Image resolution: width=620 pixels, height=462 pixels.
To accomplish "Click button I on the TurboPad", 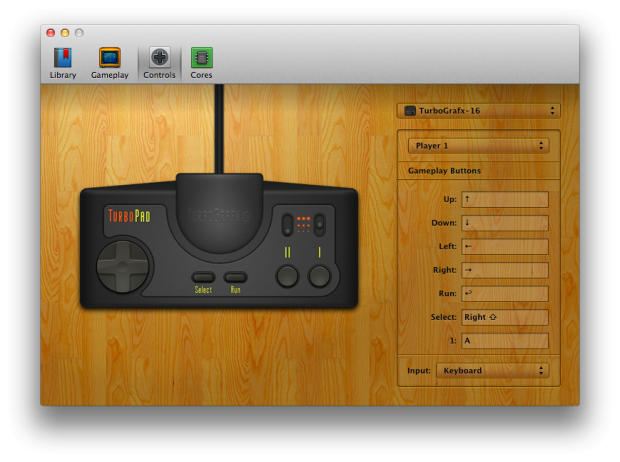I will [319, 276].
